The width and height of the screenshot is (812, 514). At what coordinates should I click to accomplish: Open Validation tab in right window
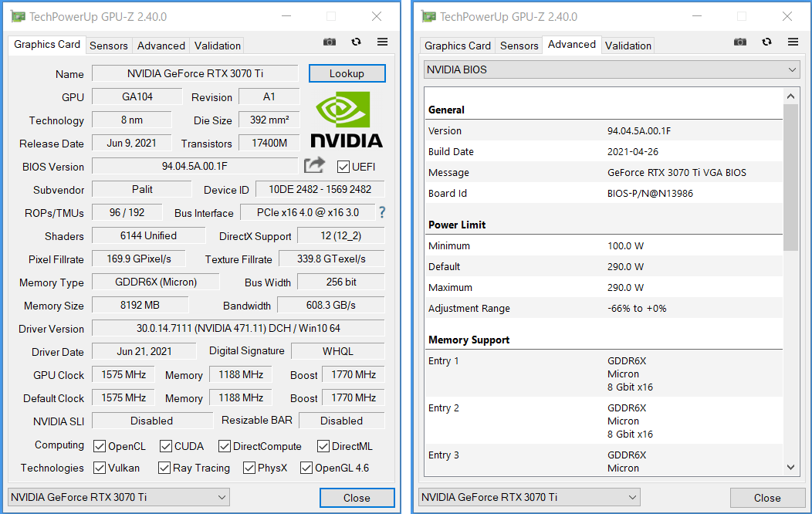(628, 46)
